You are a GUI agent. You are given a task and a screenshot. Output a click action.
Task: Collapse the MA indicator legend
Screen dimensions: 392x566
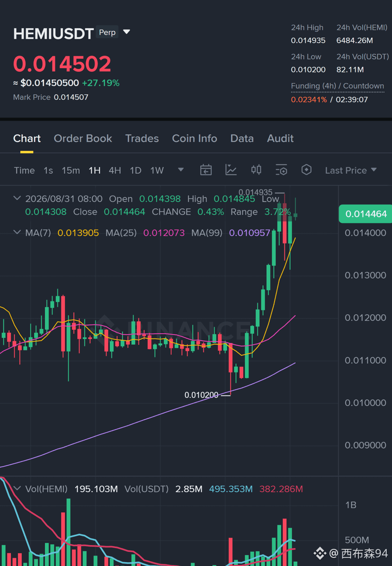coord(17,232)
